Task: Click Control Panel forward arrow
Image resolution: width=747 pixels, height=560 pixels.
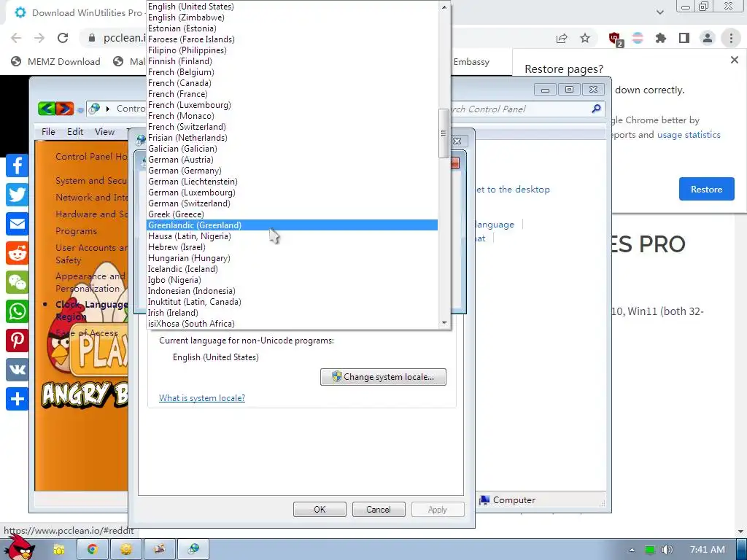Action: click(65, 109)
